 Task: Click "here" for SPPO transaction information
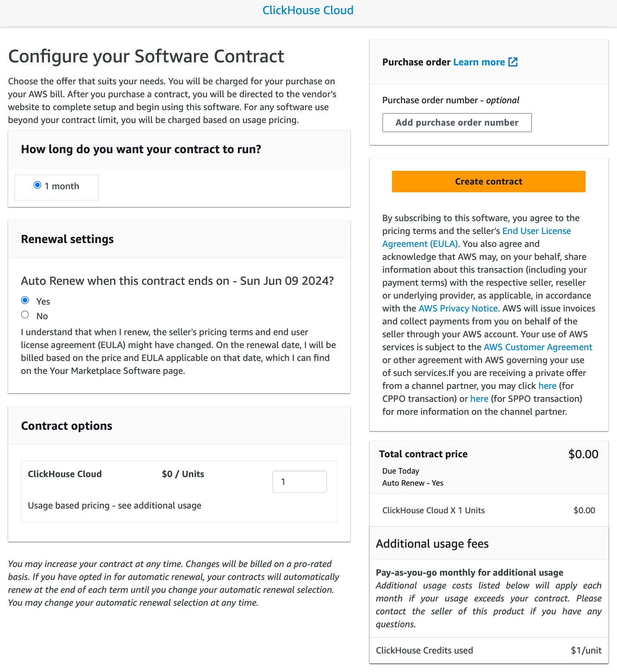coord(479,398)
